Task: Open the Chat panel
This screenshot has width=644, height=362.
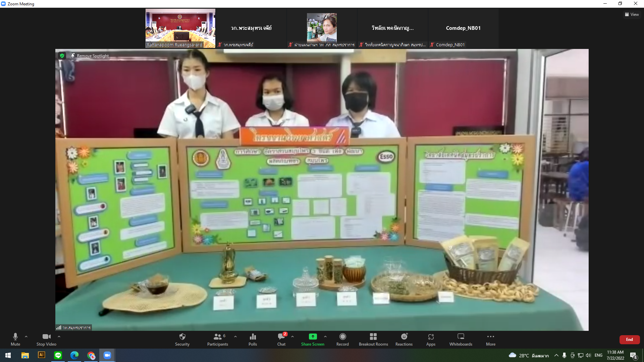Action: coord(281,340)
